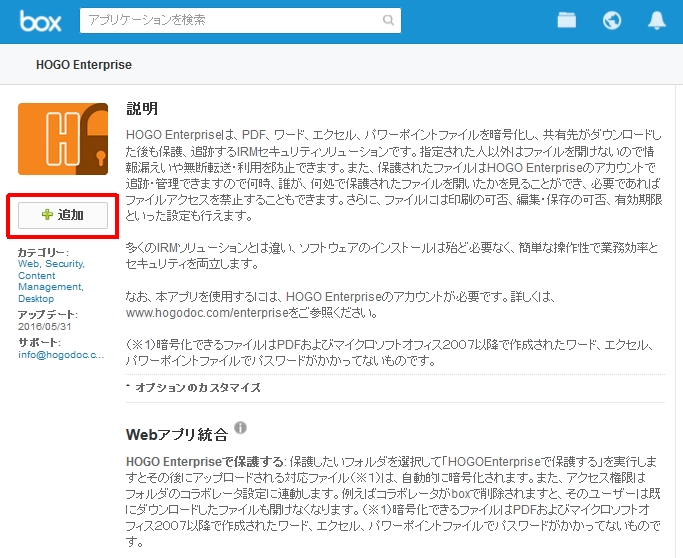Open the notifications bell icon
The image size is (683, 558).
(x=656, y=20)
